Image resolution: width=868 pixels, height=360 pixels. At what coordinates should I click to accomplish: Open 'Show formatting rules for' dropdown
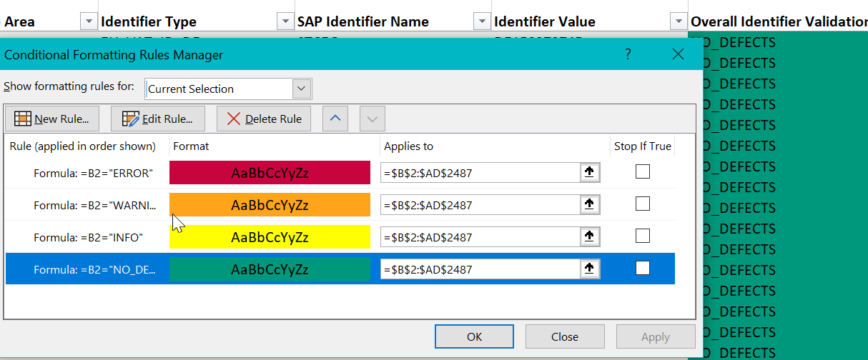[302, 89]
